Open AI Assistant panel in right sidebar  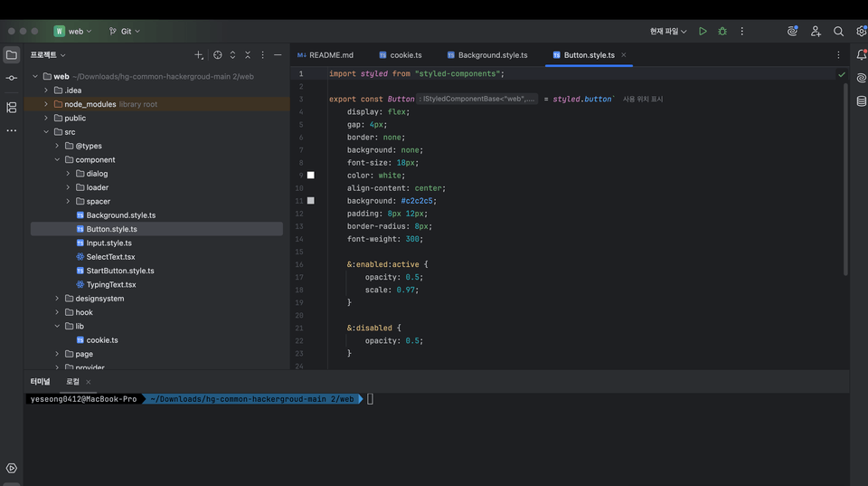coord(862,78)
